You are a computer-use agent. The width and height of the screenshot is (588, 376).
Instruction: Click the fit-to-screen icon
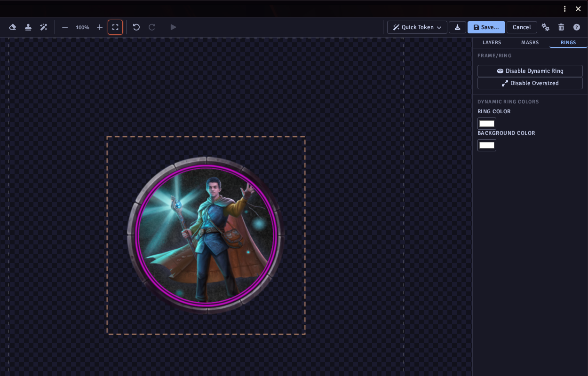coord(115,27)
